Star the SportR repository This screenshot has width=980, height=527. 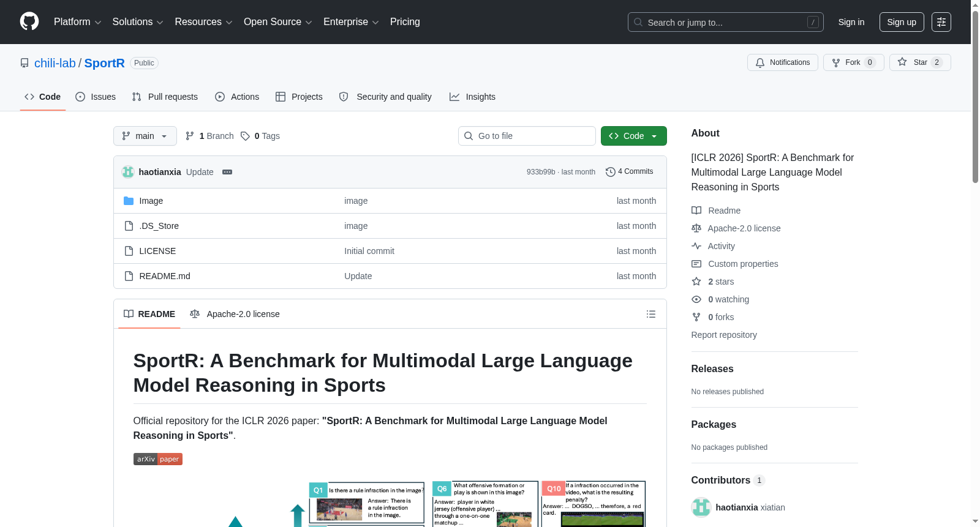coord(920,62)
